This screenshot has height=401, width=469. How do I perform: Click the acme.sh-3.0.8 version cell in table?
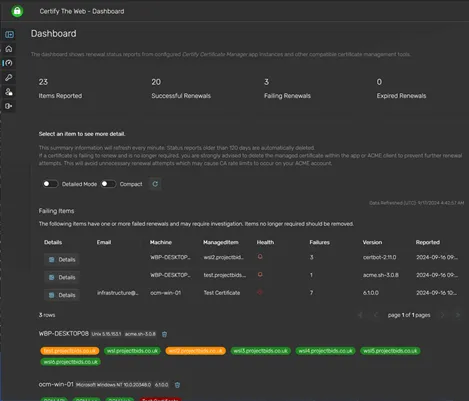381,275
